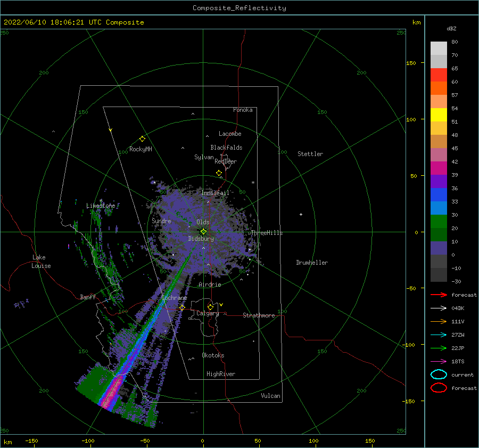Pick the blue 33-36 dBZ swatch
Screen dimensions: 479x448
tap(439, 194)
